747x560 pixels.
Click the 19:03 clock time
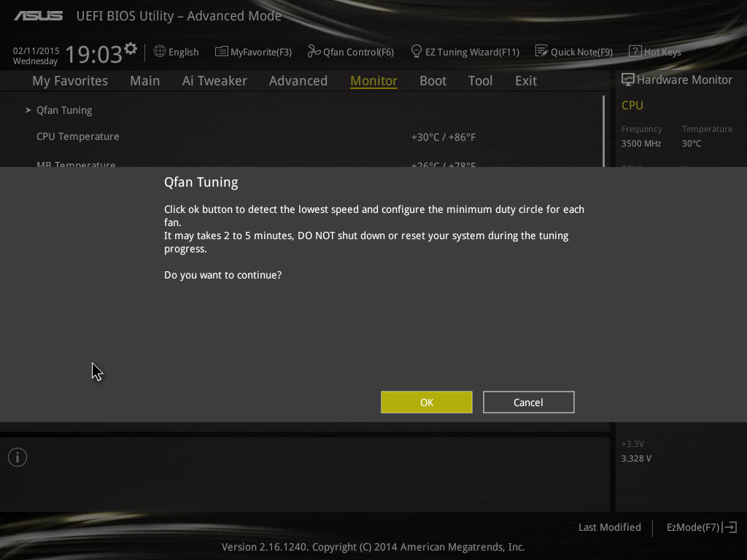(x=94, y=54)
